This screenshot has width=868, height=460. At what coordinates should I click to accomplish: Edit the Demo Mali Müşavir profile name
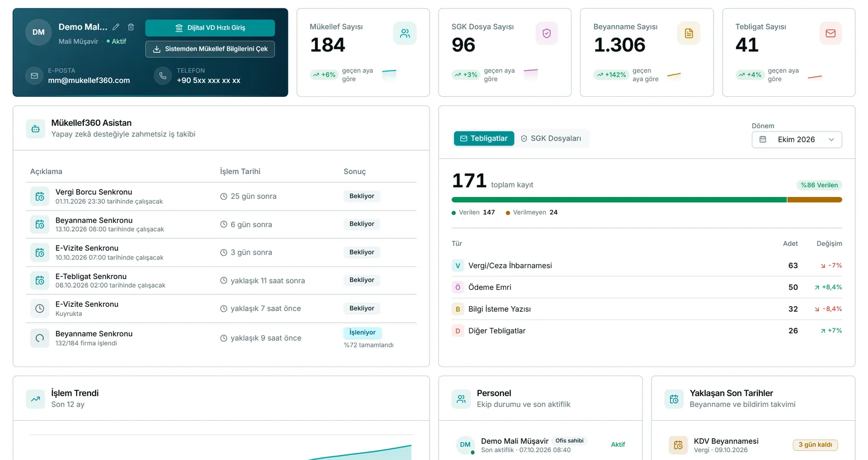pyautogui.click(x=116, y=27)
